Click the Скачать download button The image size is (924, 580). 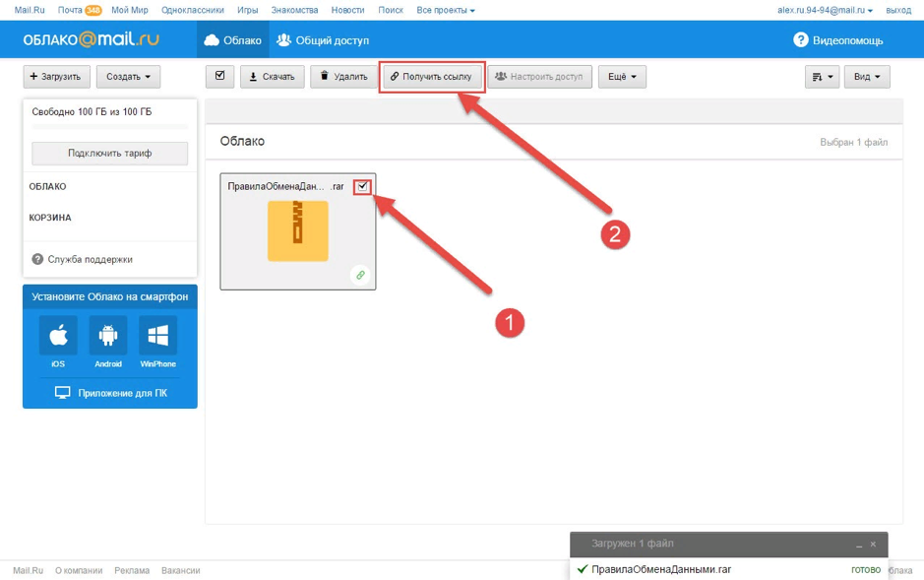click(272, 77)
